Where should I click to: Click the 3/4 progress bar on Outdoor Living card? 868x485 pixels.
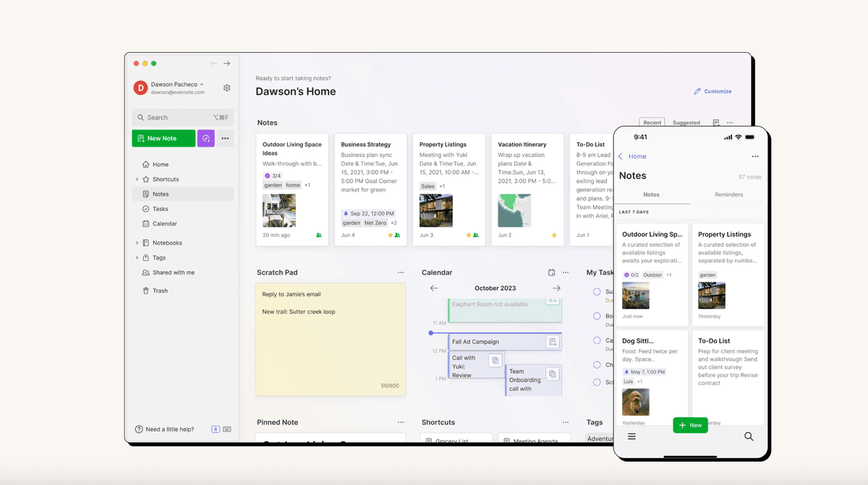pos(273,174)
